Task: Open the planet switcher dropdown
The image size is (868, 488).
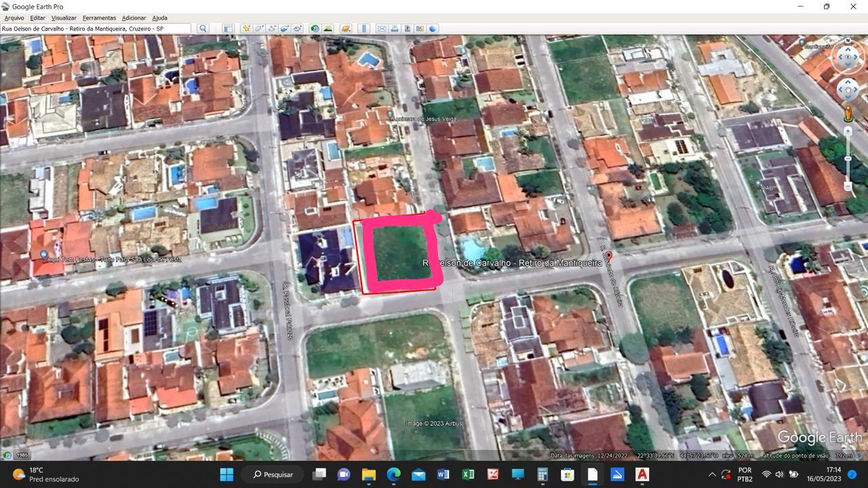Action: click(346, 28)
